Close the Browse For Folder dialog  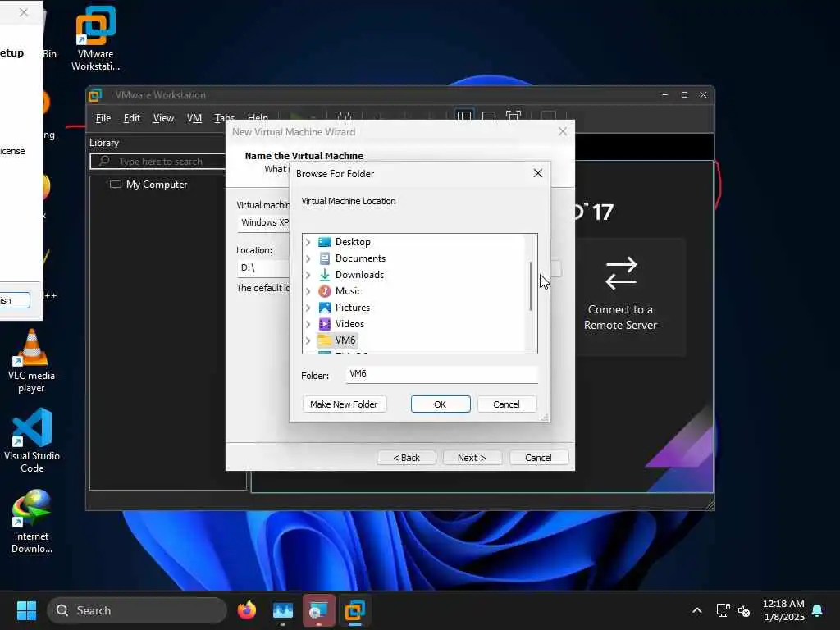point(538,173)
